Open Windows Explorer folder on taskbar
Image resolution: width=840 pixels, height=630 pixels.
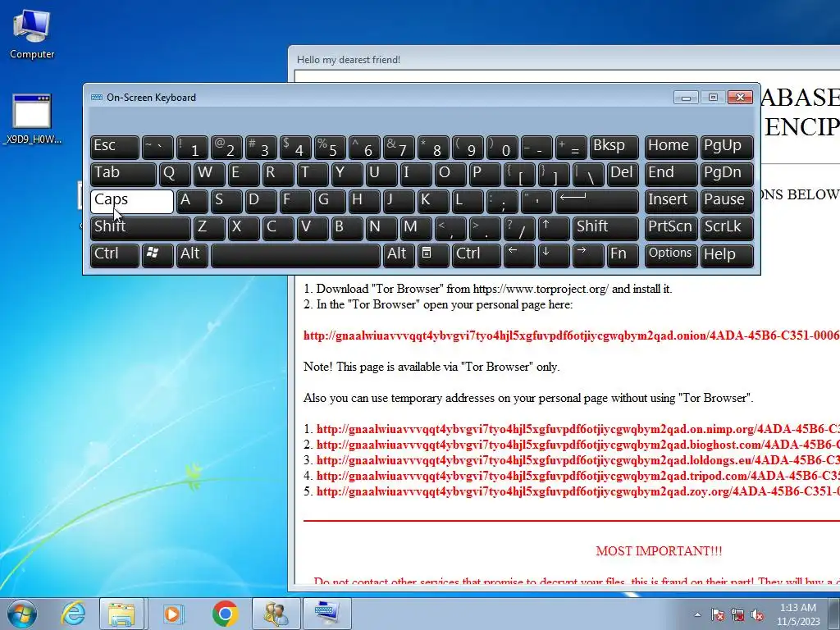pyautogui.click(x=121, y=614)
